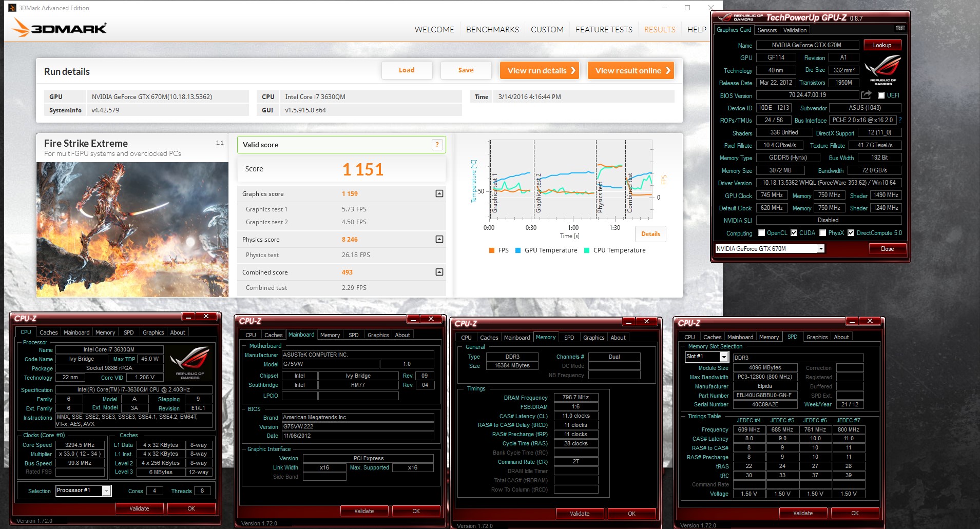Viewport: 980px width, 529px height.
Task: Open About tab in CPU-Z SPD window
Action: [841, 337]
